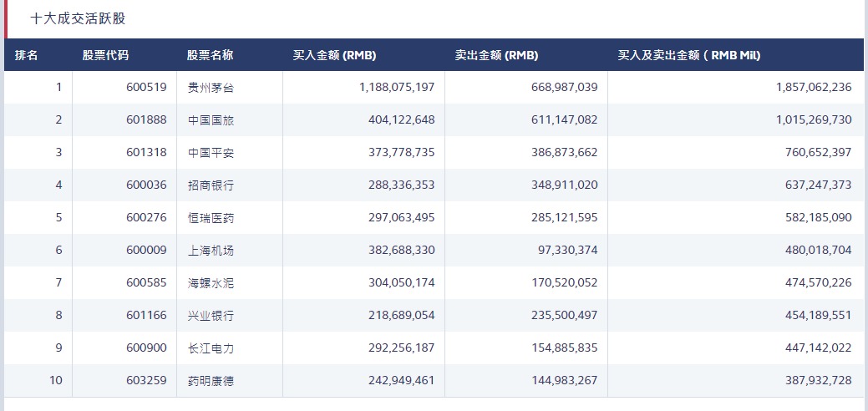Open the 兴业银行 stock name
This screenshot has width=868, height=411.
click(211, 316)
